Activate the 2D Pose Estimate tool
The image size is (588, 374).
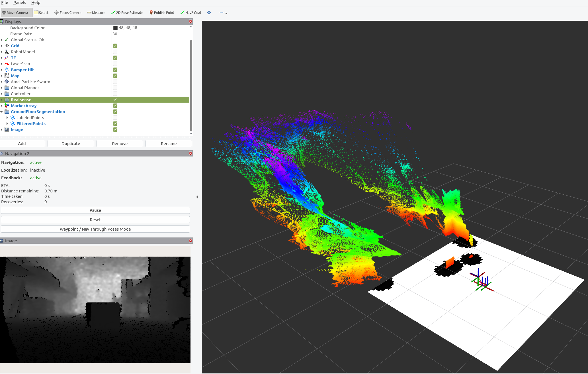point(127,13)
